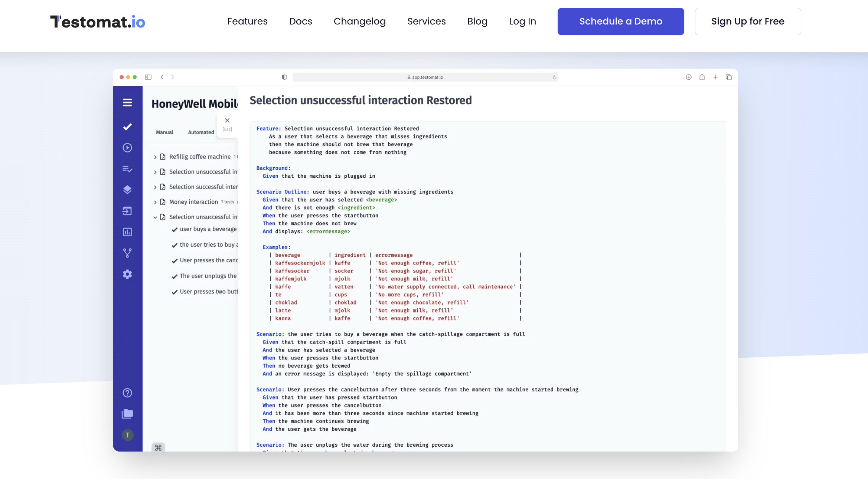This screenshot has height=479, width=868.
Task: Click the layers stack sidebar icon
Action: click(x=127, y=190)
